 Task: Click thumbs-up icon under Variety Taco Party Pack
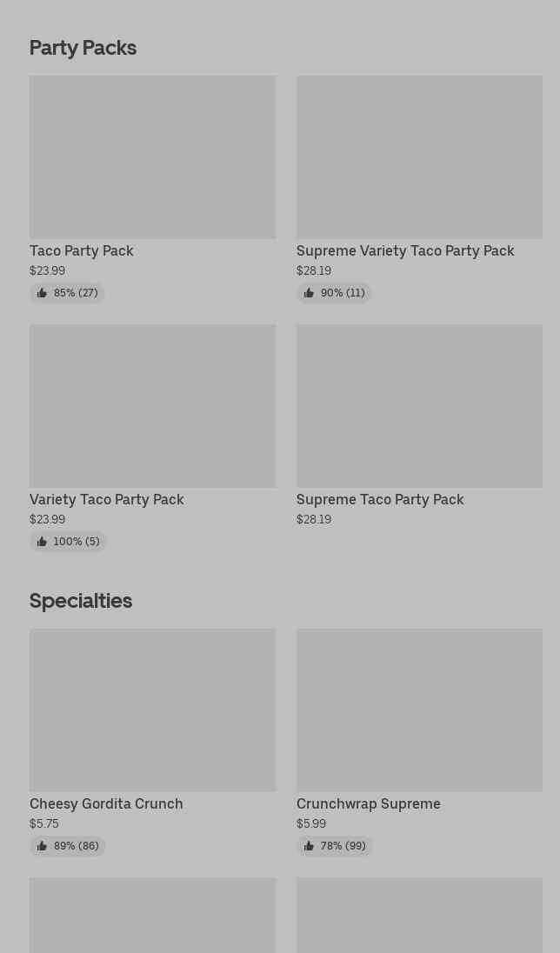(42, 542)
